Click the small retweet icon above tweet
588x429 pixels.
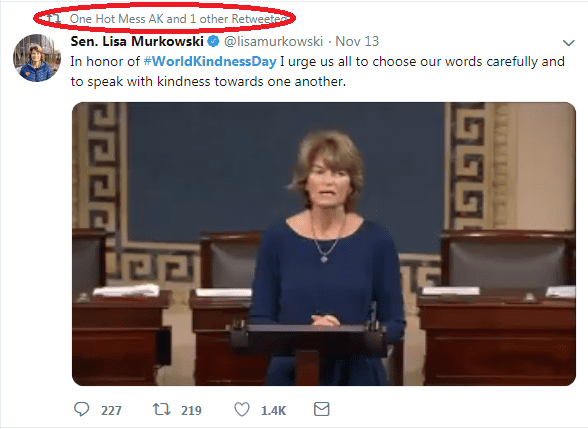(54, 18)
